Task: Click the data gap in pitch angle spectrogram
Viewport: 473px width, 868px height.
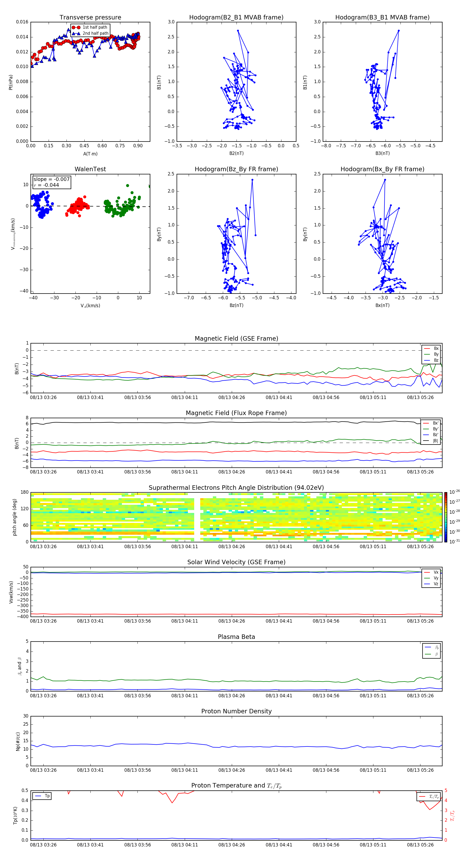Action: pos(197,517)
